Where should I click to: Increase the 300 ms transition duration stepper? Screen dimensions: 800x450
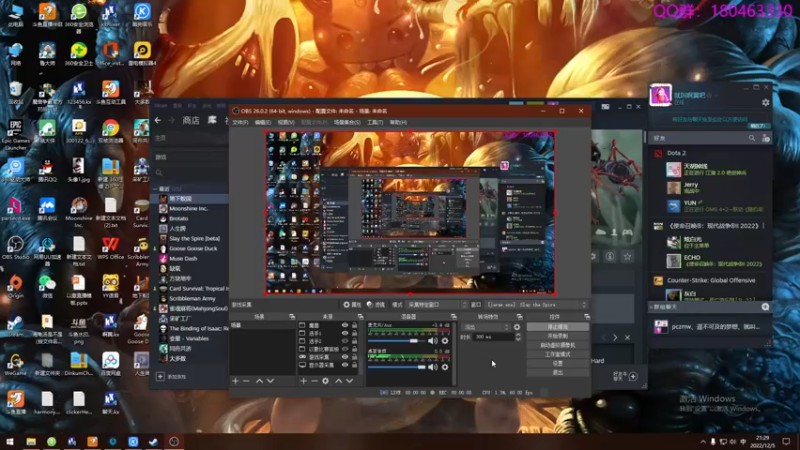click(x=518, y=335)
